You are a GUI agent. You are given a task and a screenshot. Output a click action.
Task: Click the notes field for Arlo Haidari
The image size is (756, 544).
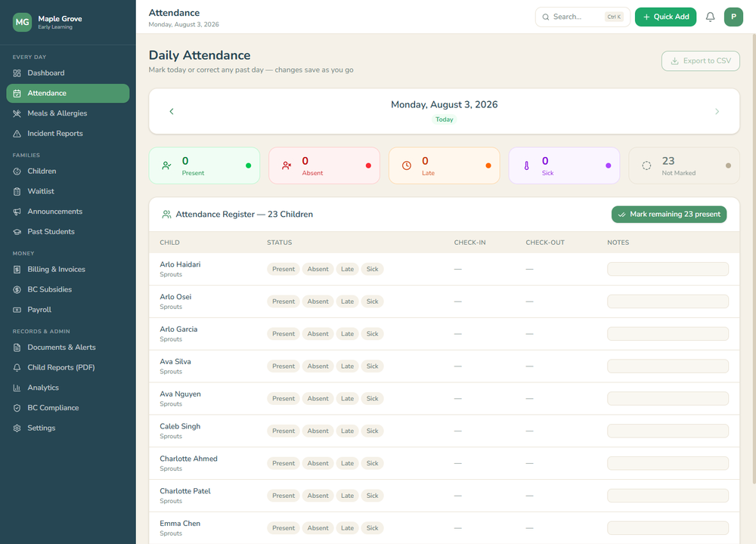[668, 269]
